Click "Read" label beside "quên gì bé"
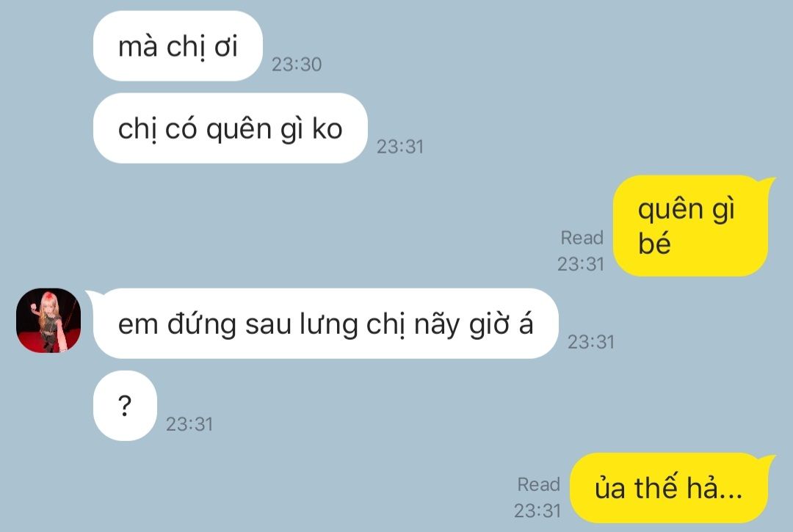The image size is (793, 532). 582,238
